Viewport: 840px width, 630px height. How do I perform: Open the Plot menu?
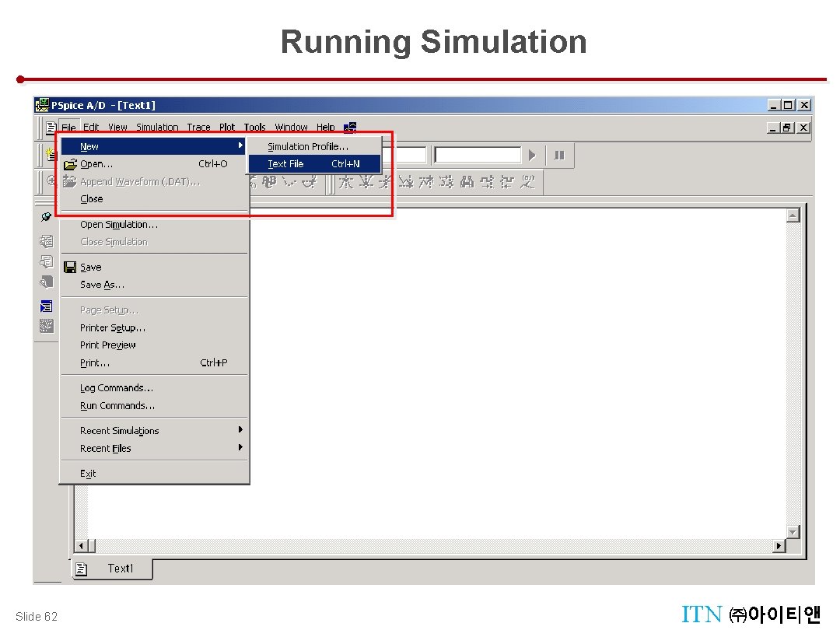click(227, 128)
